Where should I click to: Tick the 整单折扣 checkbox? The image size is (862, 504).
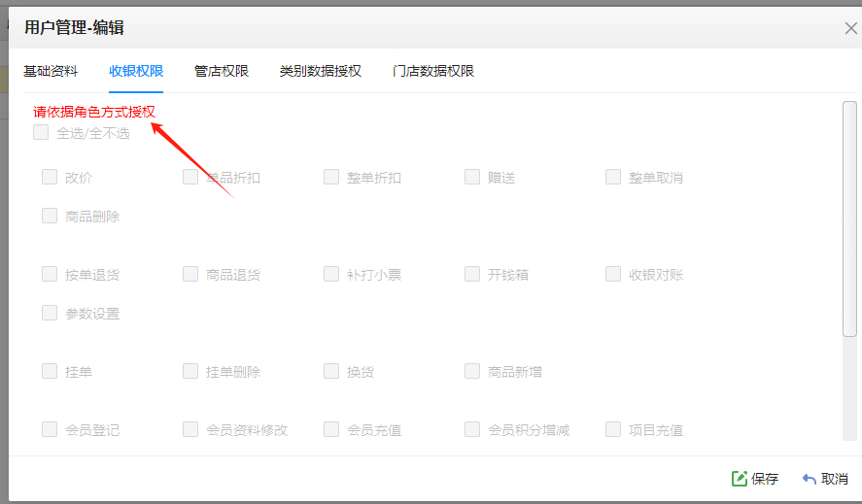[331, 177]
